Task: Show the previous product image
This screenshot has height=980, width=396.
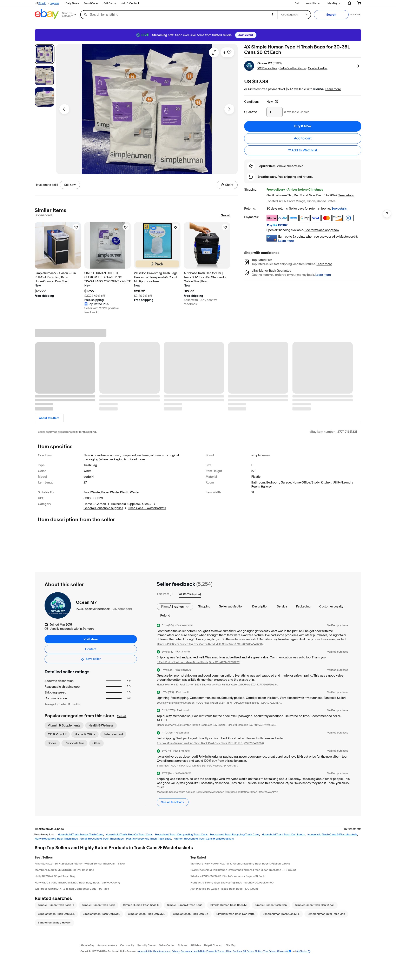Action: (x=64, y=109)
